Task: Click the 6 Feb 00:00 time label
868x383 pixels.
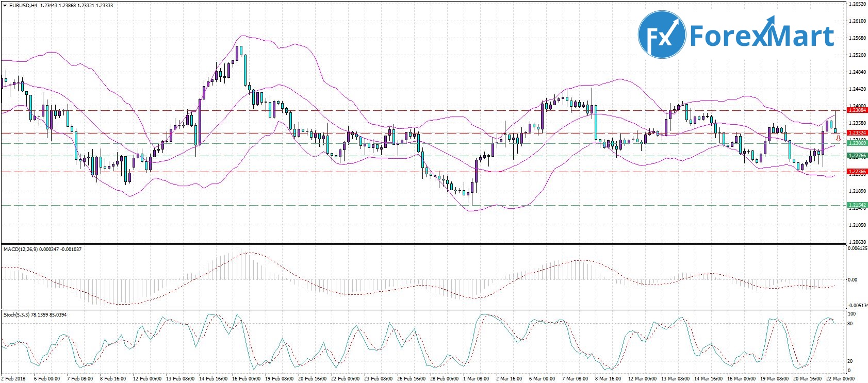Action: (x=46, y=379)
